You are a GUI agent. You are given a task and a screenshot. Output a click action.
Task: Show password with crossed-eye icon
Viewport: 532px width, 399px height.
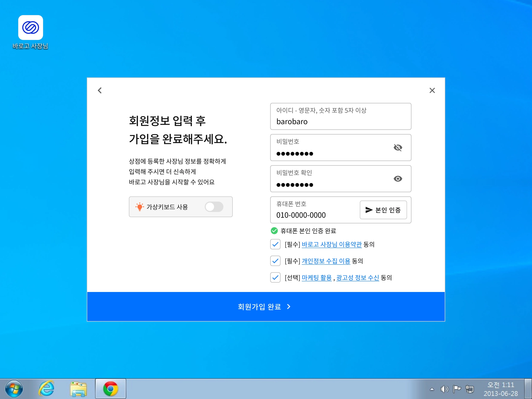point(398,148)
